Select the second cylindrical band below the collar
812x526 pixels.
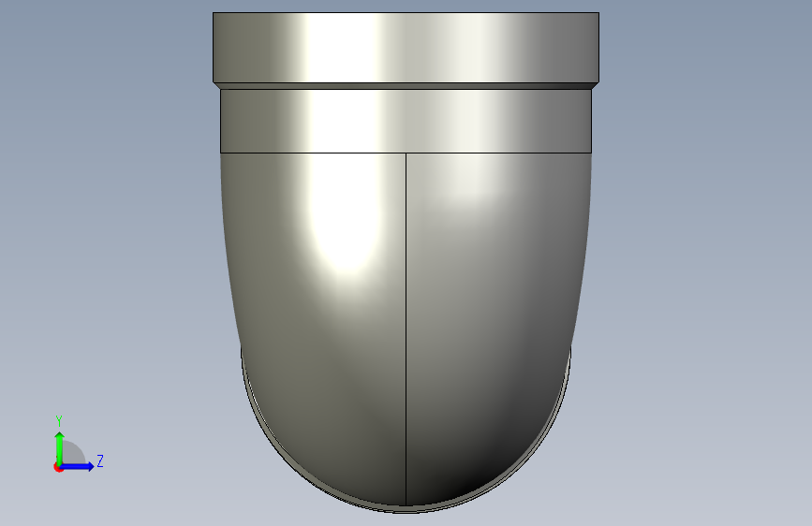tap(406, 121)
